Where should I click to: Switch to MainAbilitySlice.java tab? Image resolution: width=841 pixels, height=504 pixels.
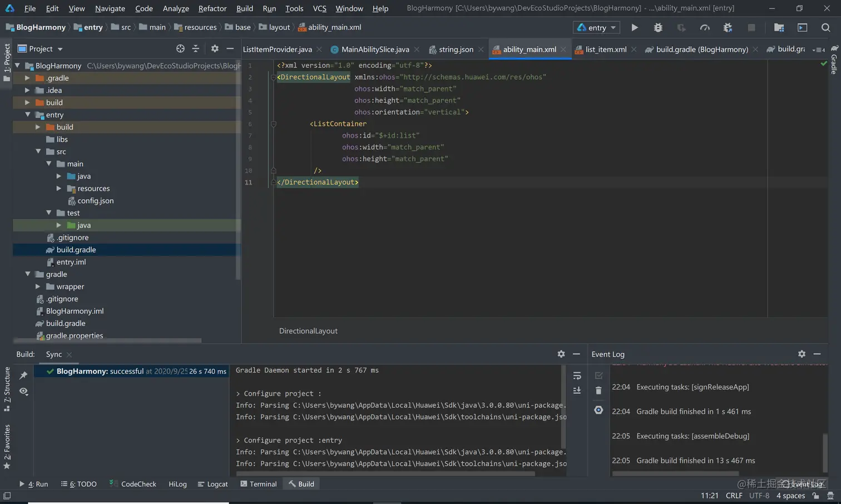coord(374,50)
